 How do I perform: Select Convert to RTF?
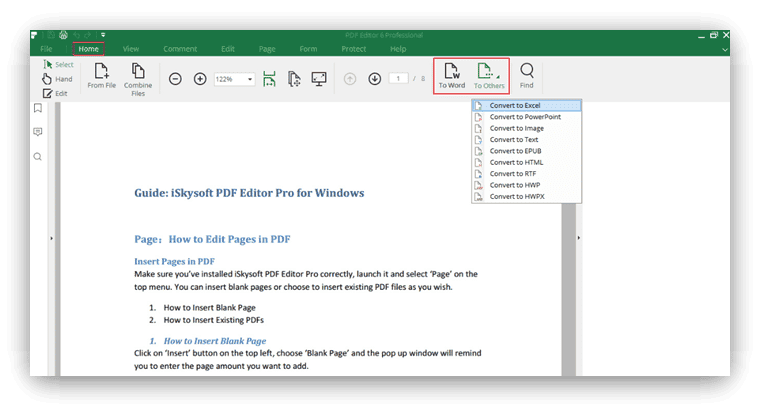526,174
